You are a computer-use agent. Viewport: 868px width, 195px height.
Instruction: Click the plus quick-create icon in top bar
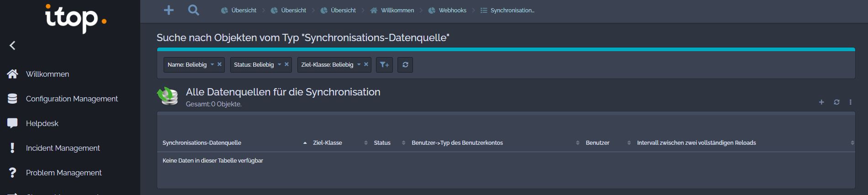pos(169,10)
